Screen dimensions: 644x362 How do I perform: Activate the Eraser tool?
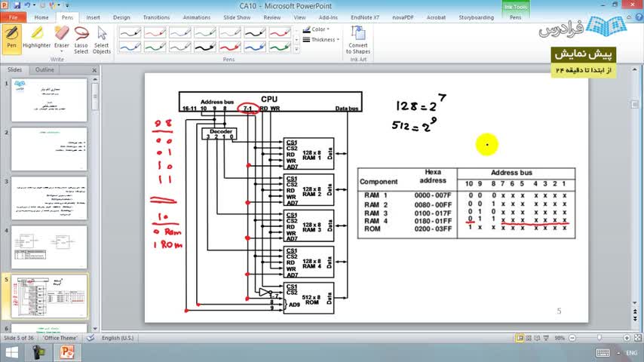point(62,39)
